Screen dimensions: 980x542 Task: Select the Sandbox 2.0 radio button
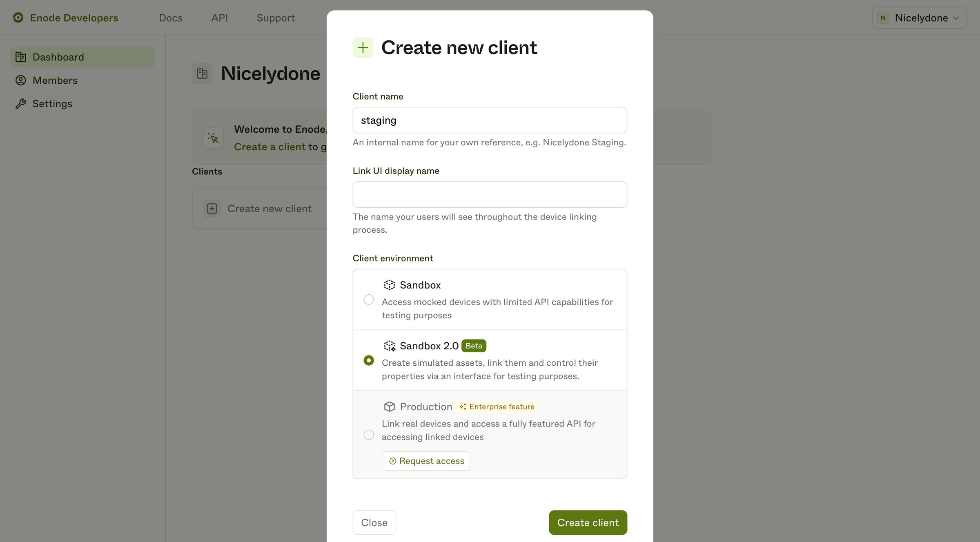[369, 360]
